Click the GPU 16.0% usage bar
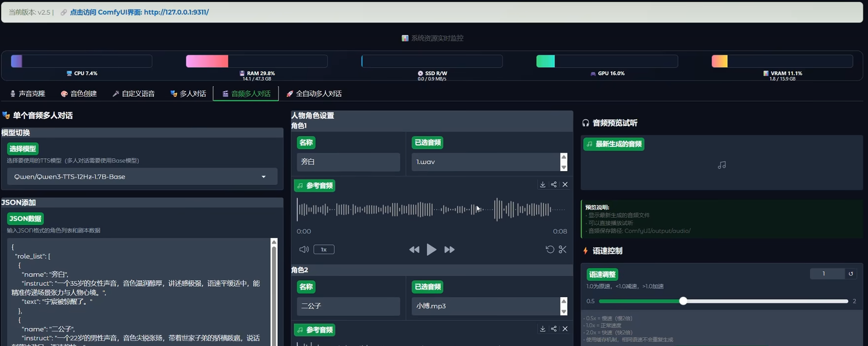868x346 pixels. tap(607, 61)
